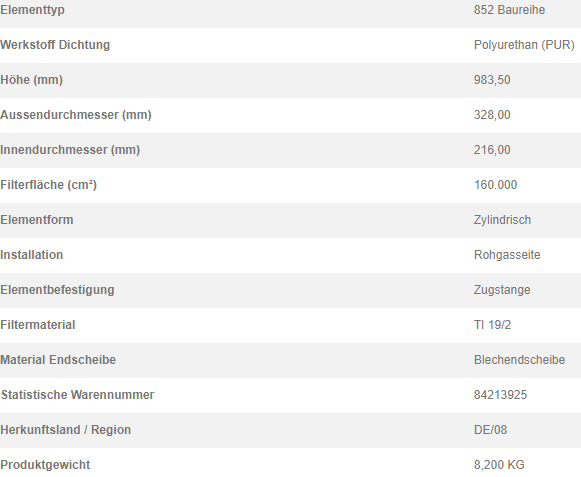Click the Innendurchmesser (mm) label
Screen dimensions: 581x477
(70, 150)
